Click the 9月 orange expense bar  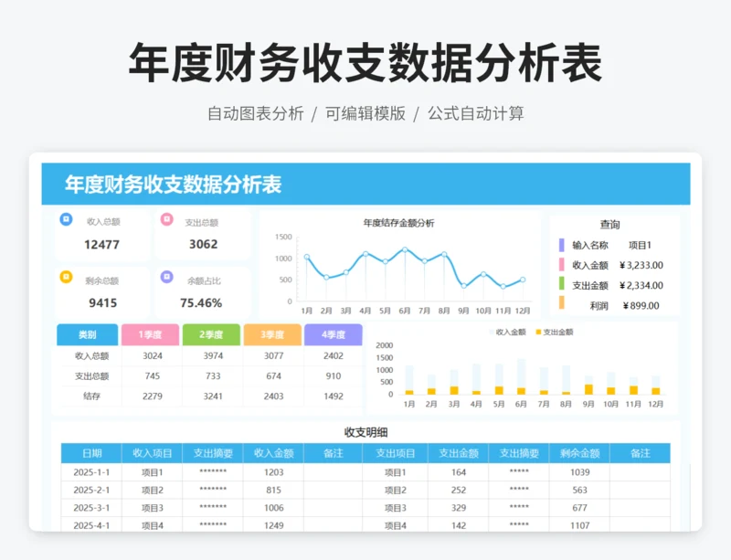(588, 389)
